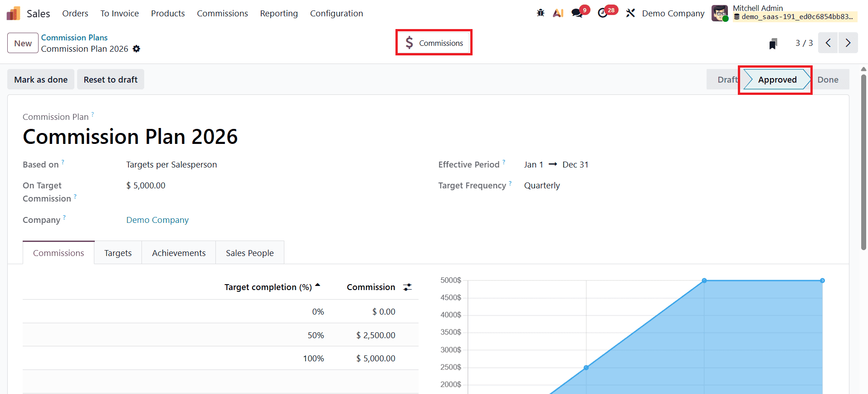This screenshot has width=868, height=394.
Task: Click Reset to draft button
Action: click(111, 79)
